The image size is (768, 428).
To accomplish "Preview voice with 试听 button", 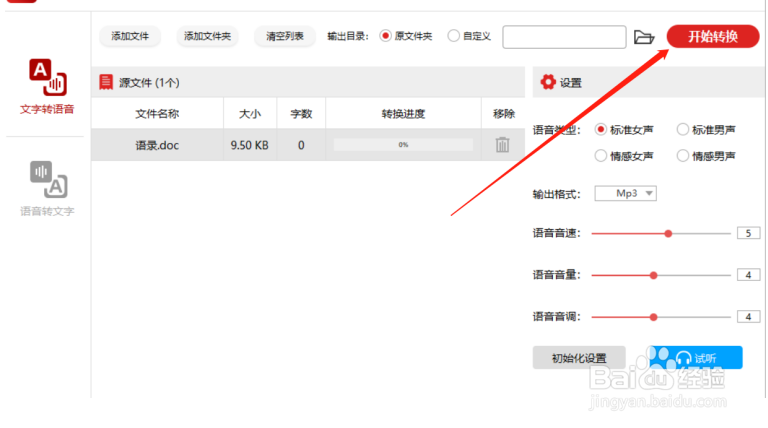I will click(696, 358).
